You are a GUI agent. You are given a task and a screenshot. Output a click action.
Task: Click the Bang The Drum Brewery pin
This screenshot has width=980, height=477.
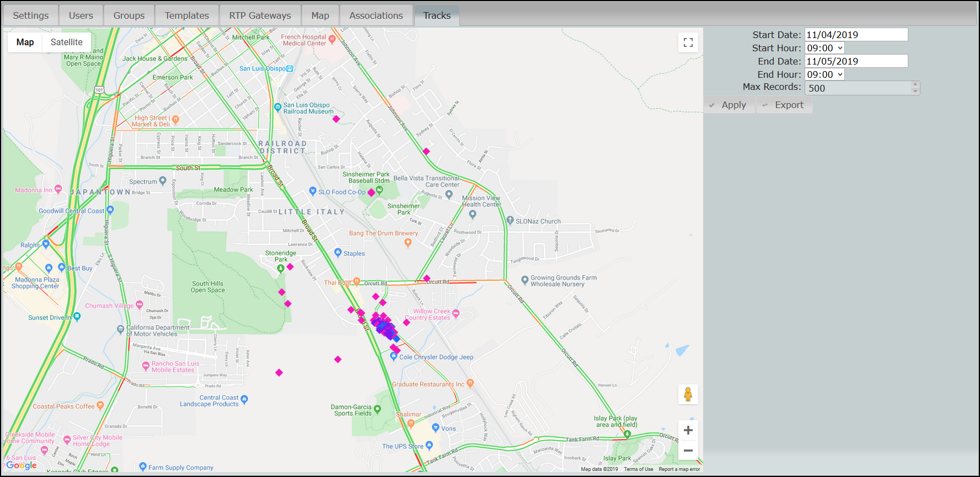click(408, 242)
